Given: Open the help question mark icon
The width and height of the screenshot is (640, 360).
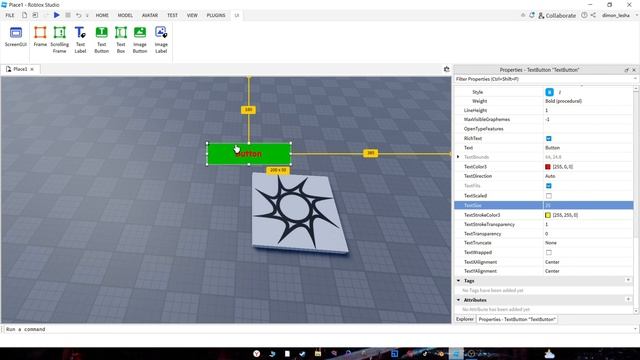Looking at the screenshot, I should coord(584,15).
